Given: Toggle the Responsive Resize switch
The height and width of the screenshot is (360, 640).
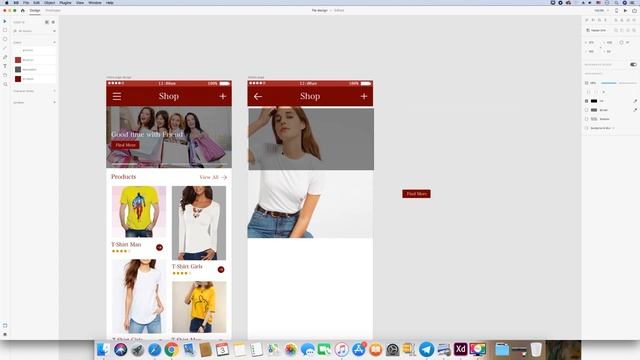Looking at the screenshot, I should point(633,64).
